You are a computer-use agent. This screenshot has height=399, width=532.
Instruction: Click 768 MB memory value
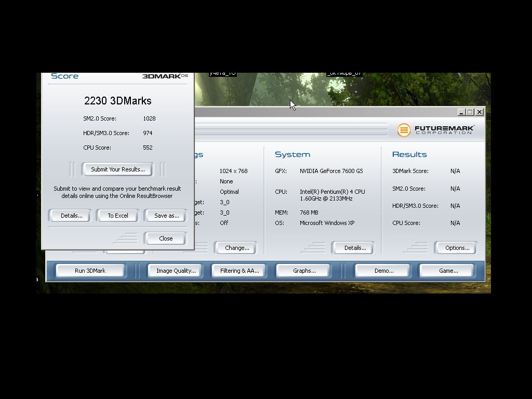pyautogui.click(x=309, y=212)
